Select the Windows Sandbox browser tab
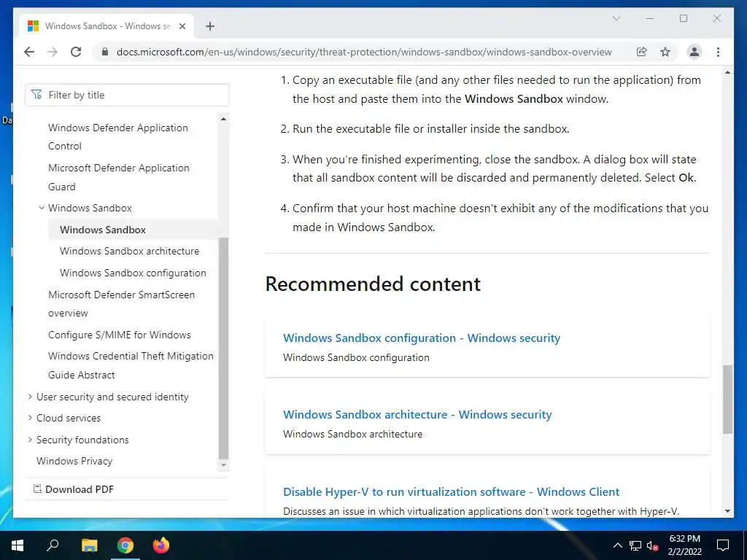The image size is (747, 560). pyautogui.click(x=107, y=26)
